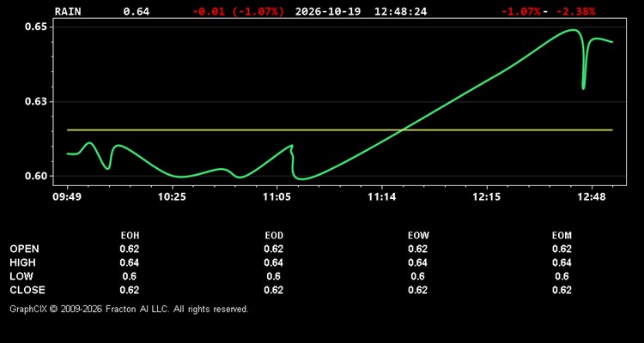Select the EOH column header
The height and width of the screenshot is (343, 644).
coord(130,236)
